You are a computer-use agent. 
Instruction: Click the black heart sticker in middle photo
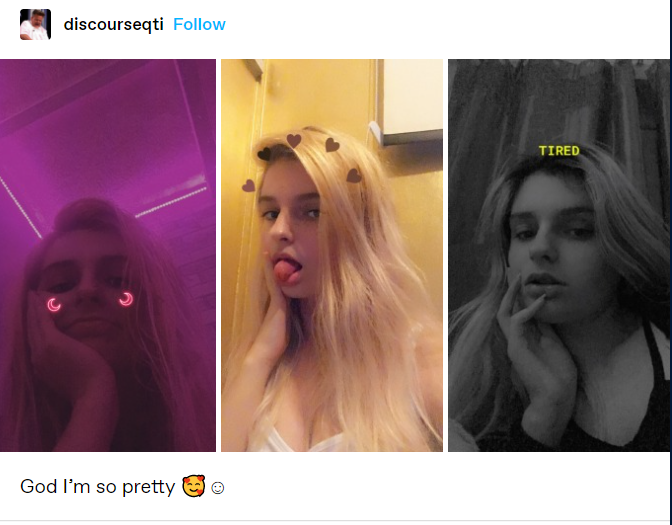[x=264, y=154]
